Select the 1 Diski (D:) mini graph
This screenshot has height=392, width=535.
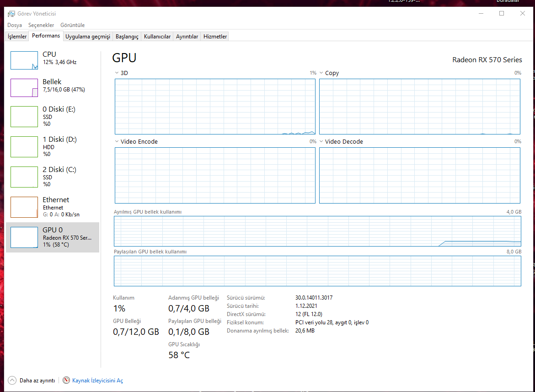point(24,147)
